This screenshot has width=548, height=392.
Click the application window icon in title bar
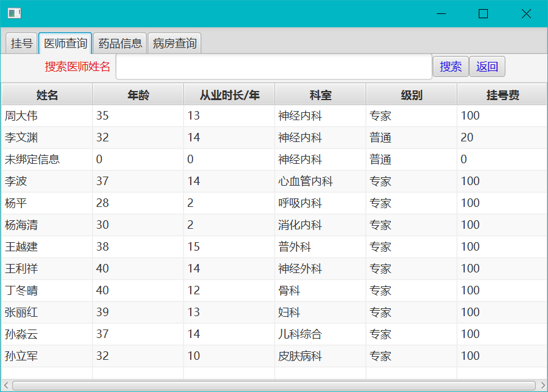15,13
